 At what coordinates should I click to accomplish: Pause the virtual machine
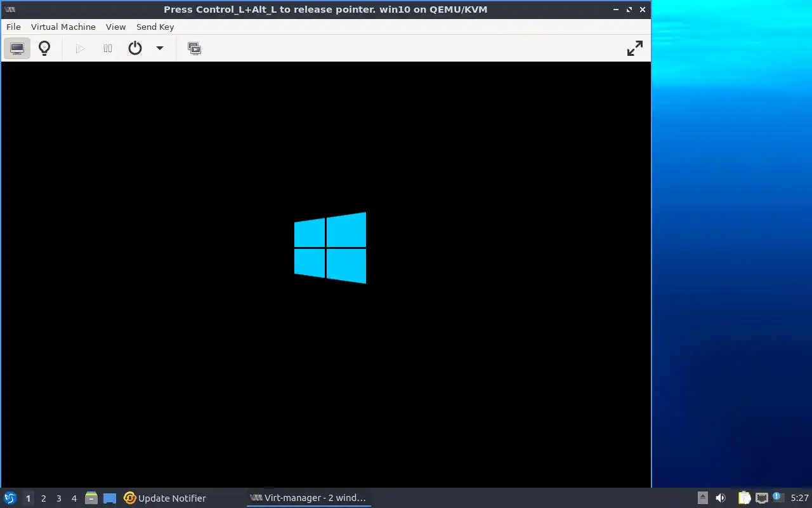108,48
